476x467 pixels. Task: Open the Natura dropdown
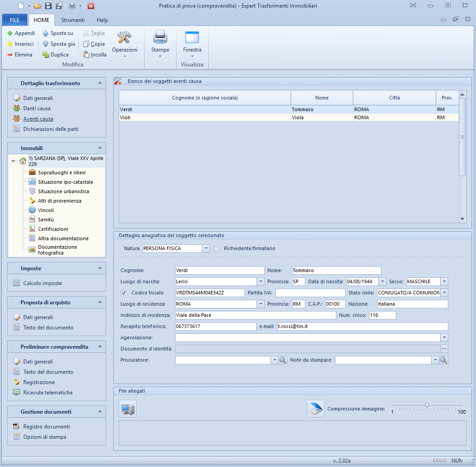(x=206, y=248)
